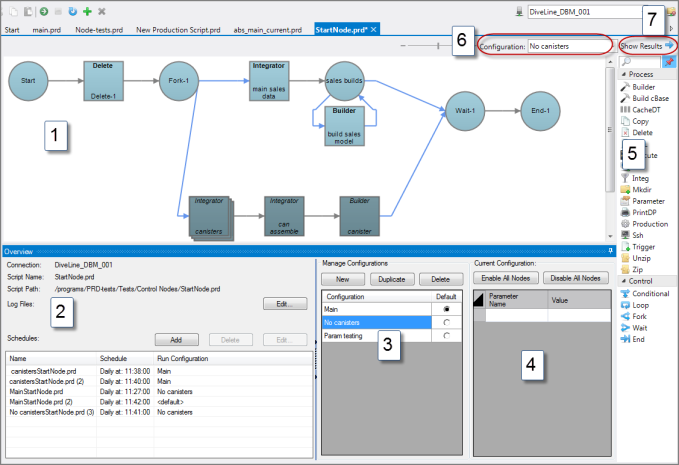Collapse the Process section in the palette
Image resolution: width=679 pixels, height=465 pixels.
click(624, 75)
